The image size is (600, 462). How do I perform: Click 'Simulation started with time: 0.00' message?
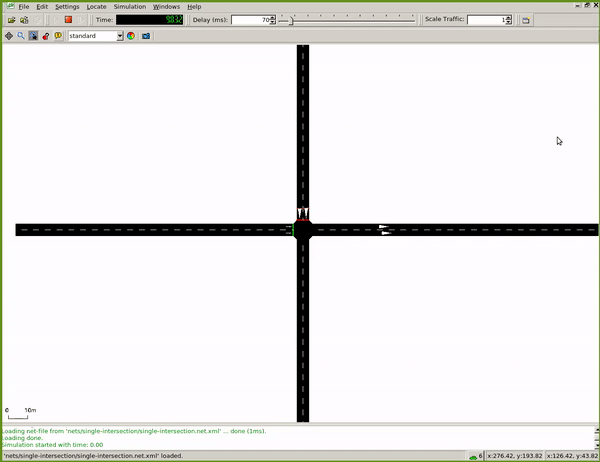[x=52, y=445]
